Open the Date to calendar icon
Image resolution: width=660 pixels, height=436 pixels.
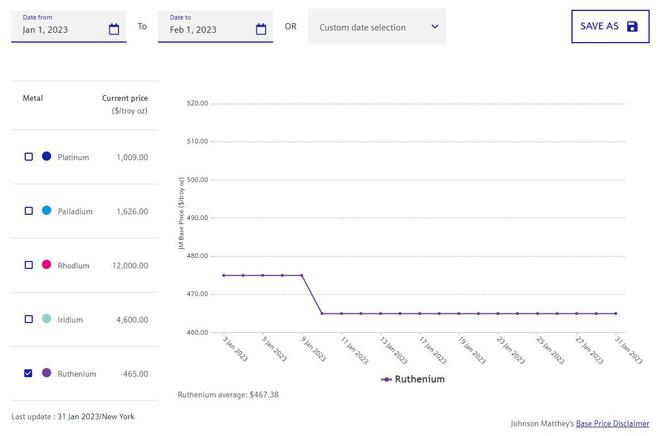tap(261, 30)
